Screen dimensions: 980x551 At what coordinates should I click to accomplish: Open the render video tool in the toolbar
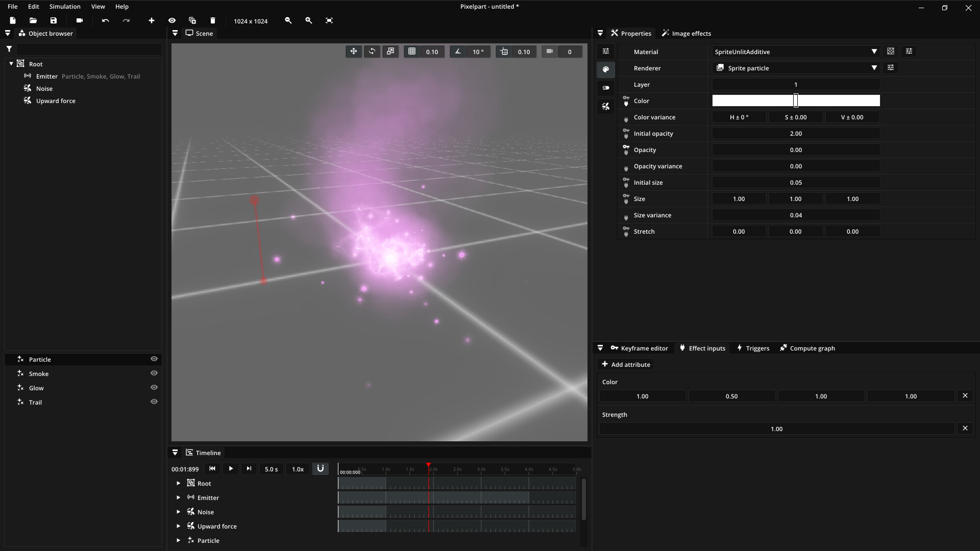pos(79,20)
